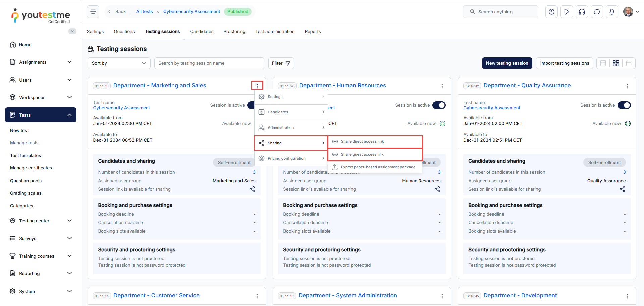
Task: Click share icon in Quality Assurance card
Action: coord(622,189)
